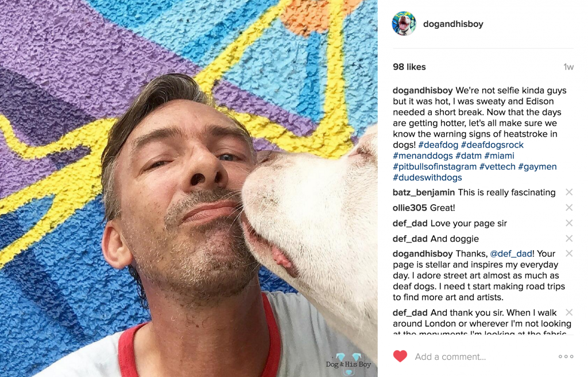The height and width of the screenshot is (377, 588).
Task: Follow the #pitbullsofinstagram hashtag link
Action: (435, 166)
